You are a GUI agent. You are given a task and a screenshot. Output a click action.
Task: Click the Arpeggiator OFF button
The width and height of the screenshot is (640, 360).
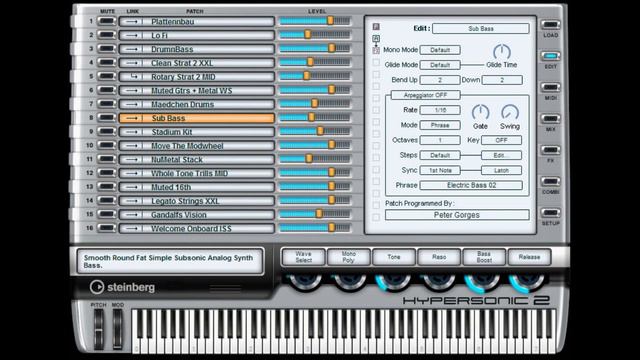(x=426, y=95)
